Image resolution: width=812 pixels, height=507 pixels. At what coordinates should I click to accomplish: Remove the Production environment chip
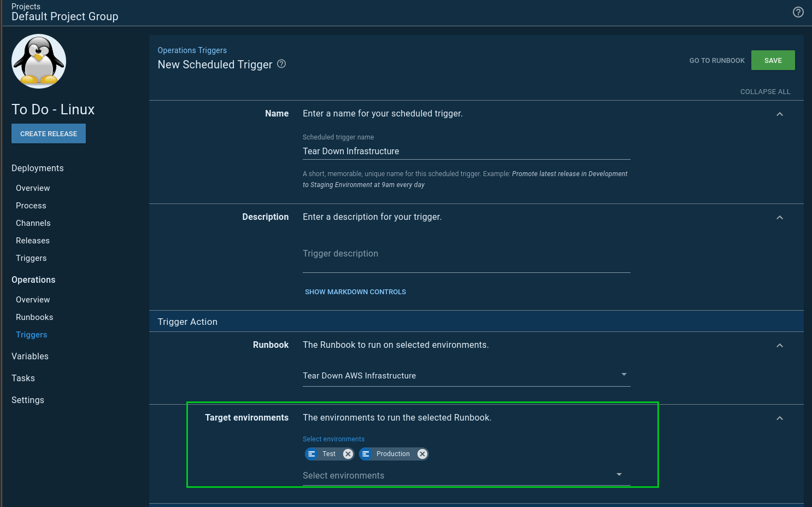click(x=422, y=454)
